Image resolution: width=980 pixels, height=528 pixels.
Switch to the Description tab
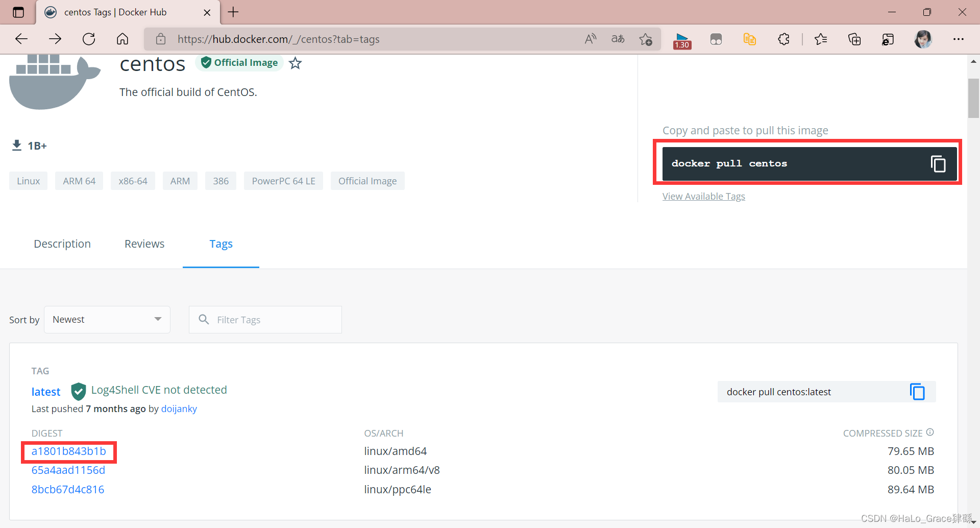[62, 244]
